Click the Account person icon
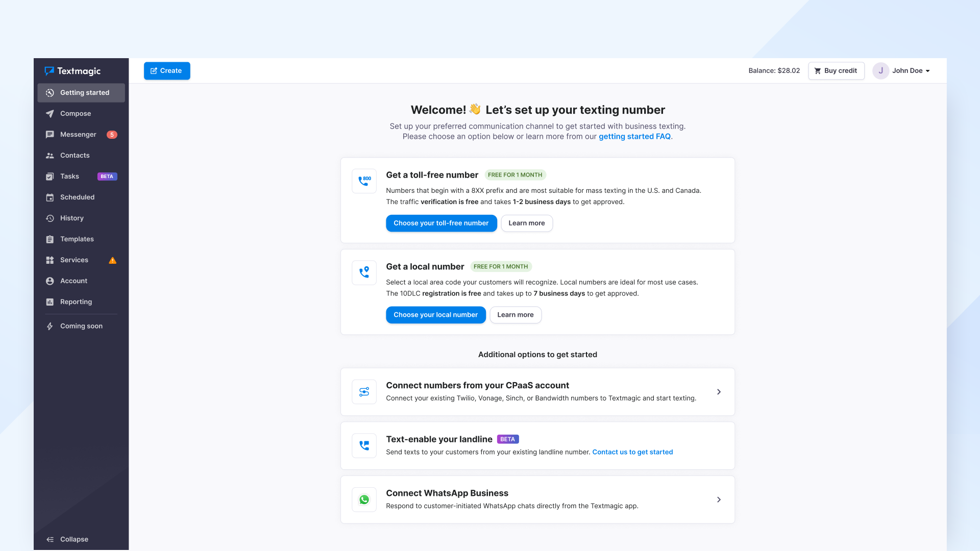This screenshot has height=551, width=980. [x=50, y=281]
